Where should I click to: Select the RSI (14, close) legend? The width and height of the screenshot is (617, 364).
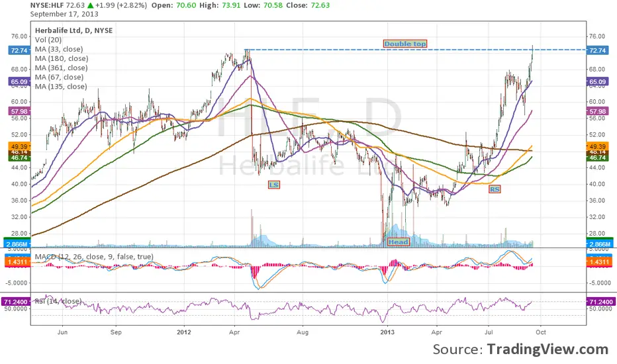click(58, 301)
